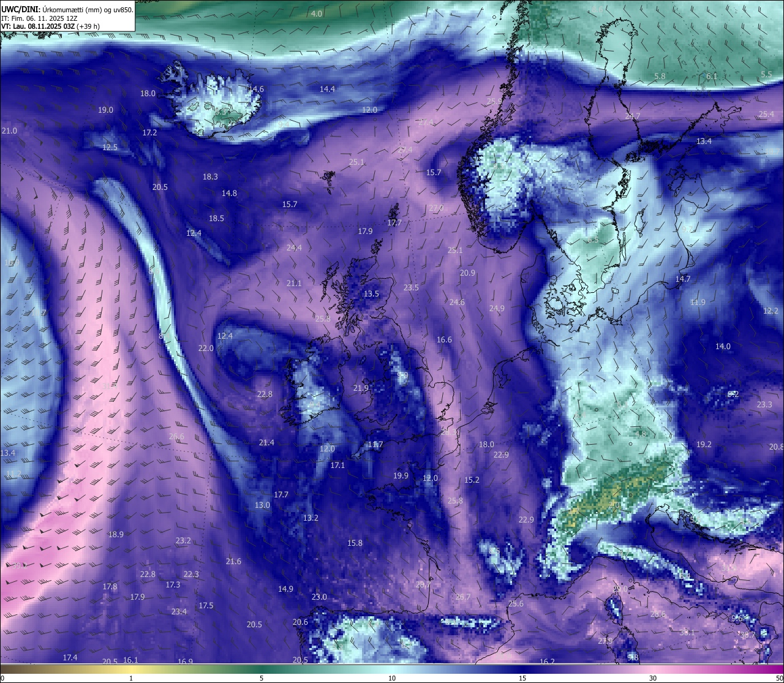This screenshot has height=683, width=784.
Task: Click the 18.5 value label
Action: (216, 218)
